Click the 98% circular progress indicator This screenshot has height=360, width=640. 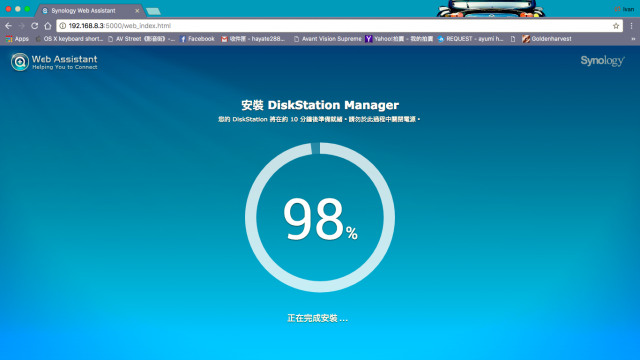tap(320, 217)
